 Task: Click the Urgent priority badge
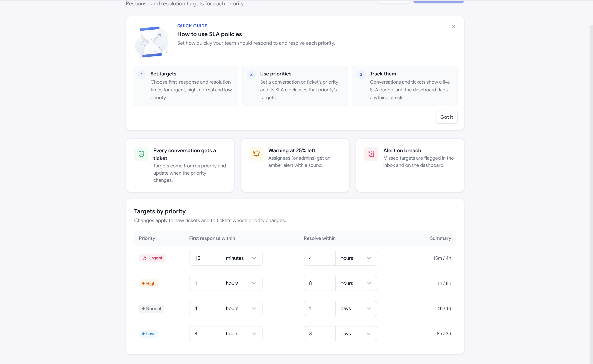coord(152,258)
